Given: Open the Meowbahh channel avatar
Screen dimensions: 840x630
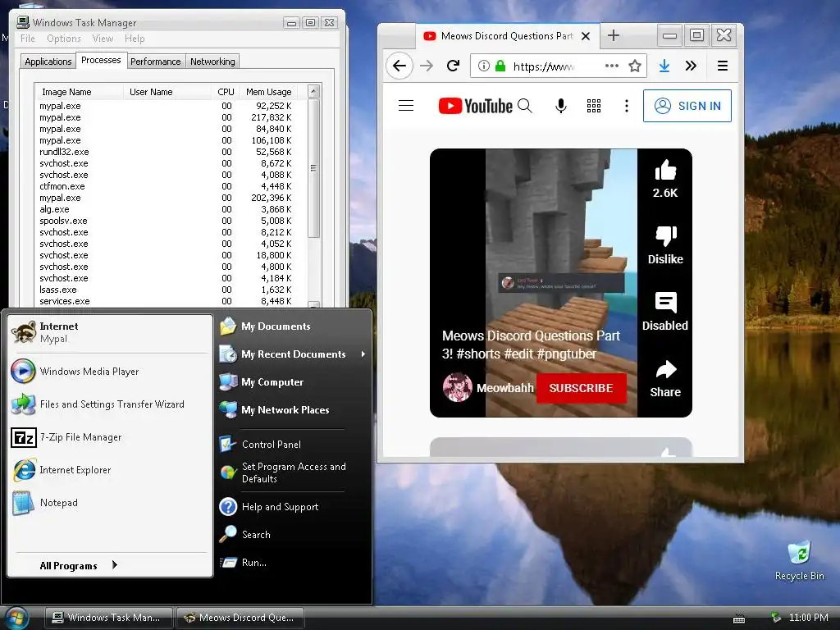Looking at the screenshot, I should pyautogui.click(x=458, y=387).
